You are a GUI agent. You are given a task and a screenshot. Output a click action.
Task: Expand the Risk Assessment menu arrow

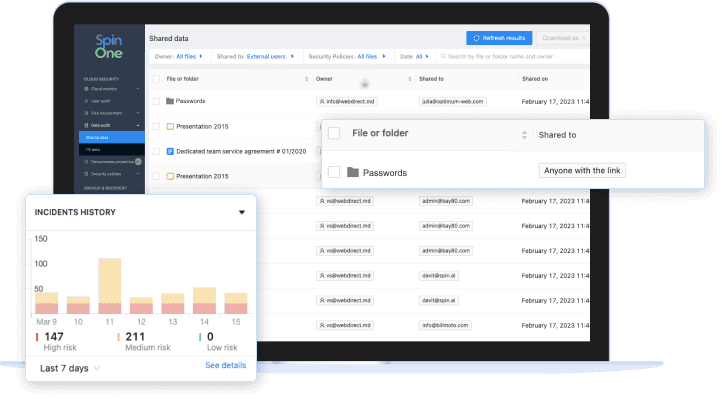(138, 113)
